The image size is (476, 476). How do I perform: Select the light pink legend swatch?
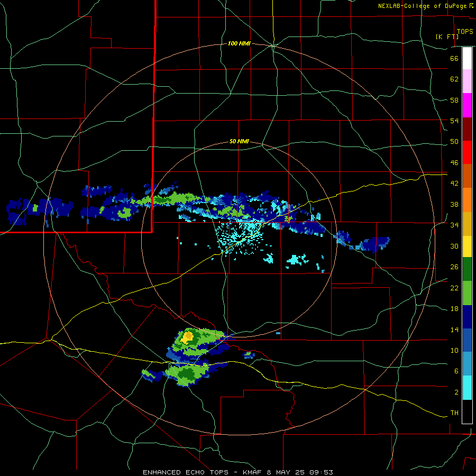[467, 81]
